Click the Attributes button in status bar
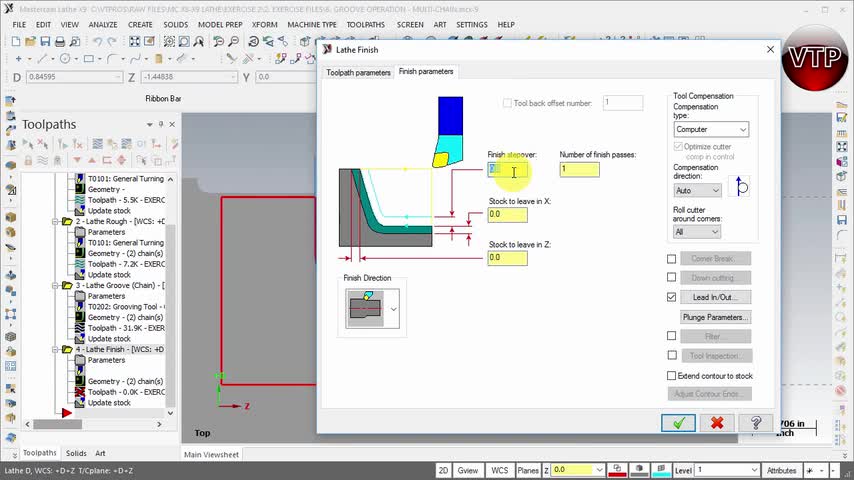The width and height of the screenshot is (854, 480). (x=782, y=470)
